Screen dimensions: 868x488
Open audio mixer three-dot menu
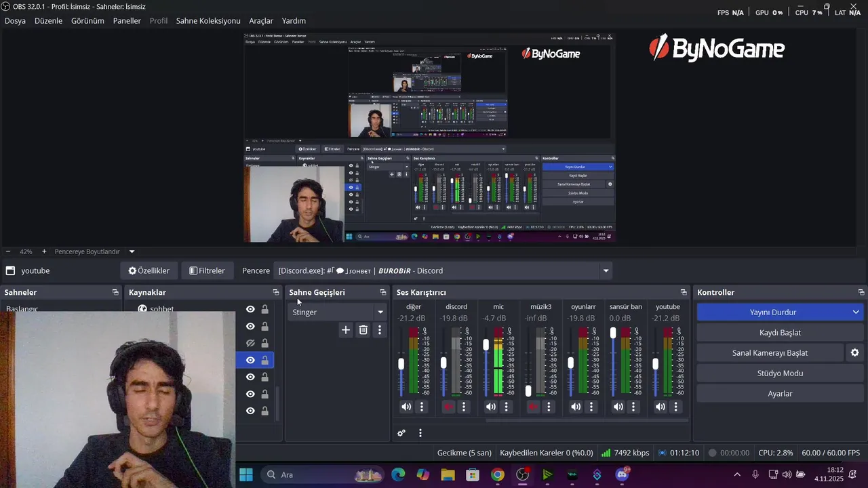[x=420, y=433]
